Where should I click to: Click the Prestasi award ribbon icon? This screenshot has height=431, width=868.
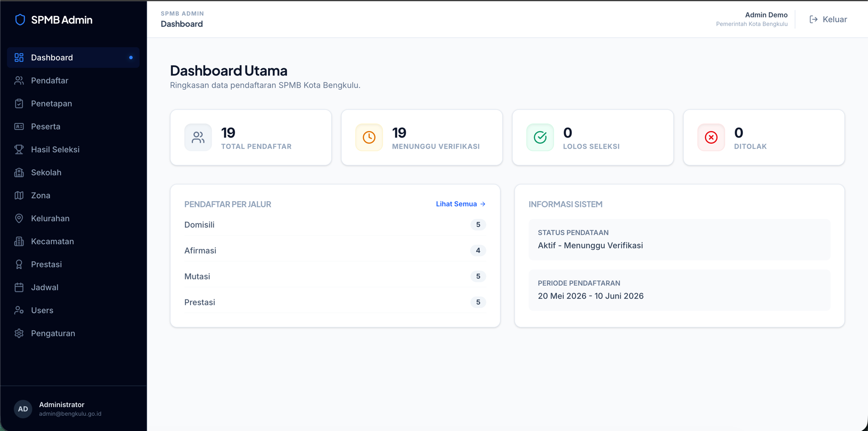tap(19, 265)
